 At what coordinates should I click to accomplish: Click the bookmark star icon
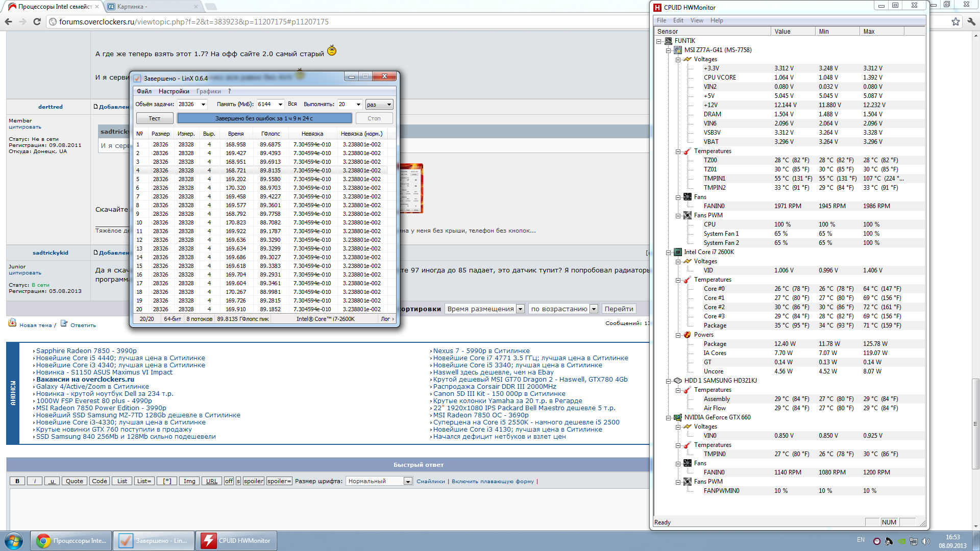[955, 21]
